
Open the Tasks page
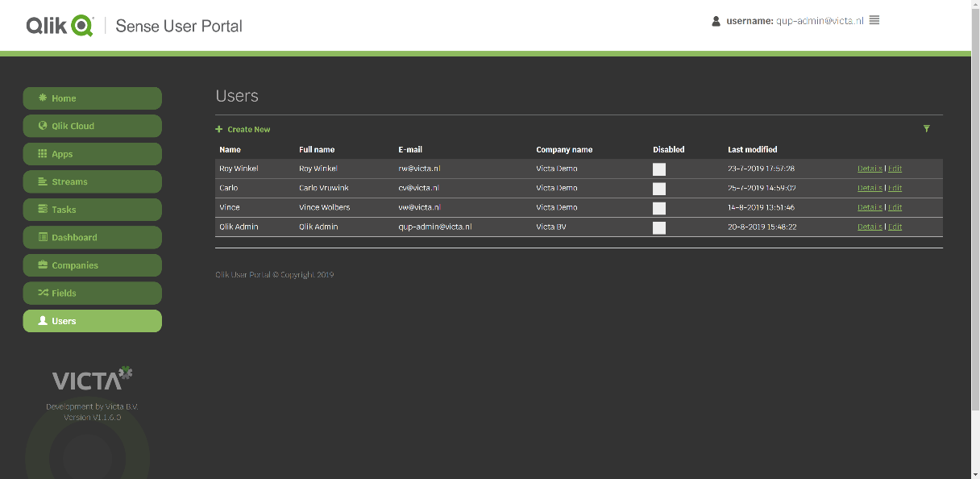pyautogui.click(x=93, y=210)
